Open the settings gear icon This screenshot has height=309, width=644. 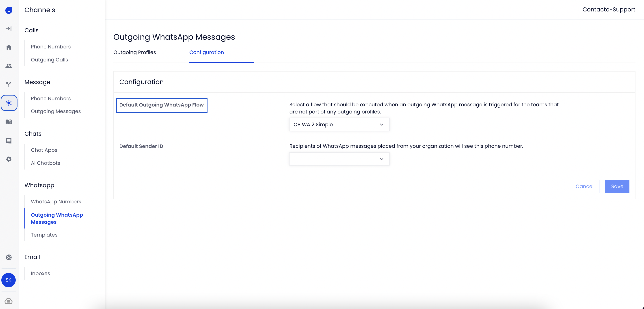[9, 159]
